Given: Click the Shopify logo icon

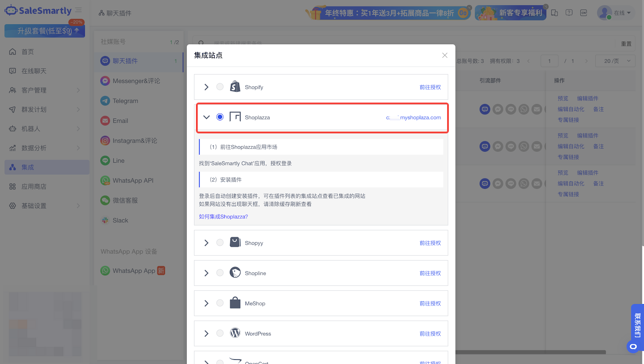Looking at the screenshot, I should click(x=235, y=87).
